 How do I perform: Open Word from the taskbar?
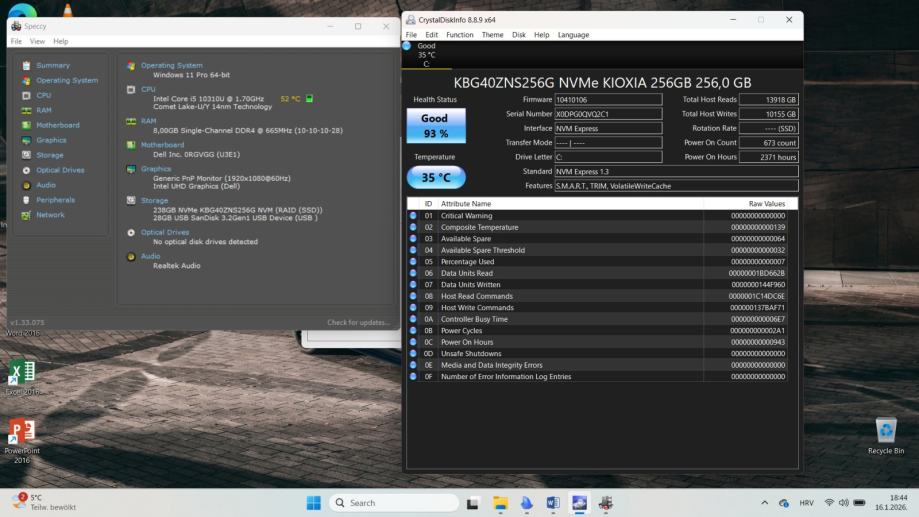553,503
